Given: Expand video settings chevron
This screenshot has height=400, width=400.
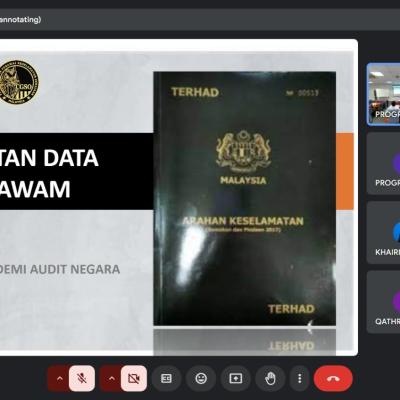Looking at the screenshot, I should pos(111,378).
